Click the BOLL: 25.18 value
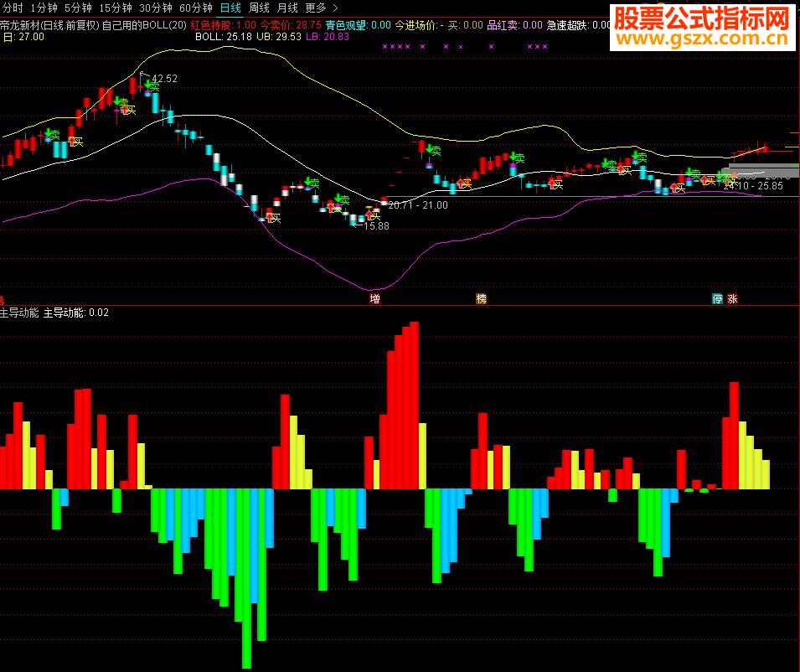Viewport: 800px width, 672px height. pos(224,37)
